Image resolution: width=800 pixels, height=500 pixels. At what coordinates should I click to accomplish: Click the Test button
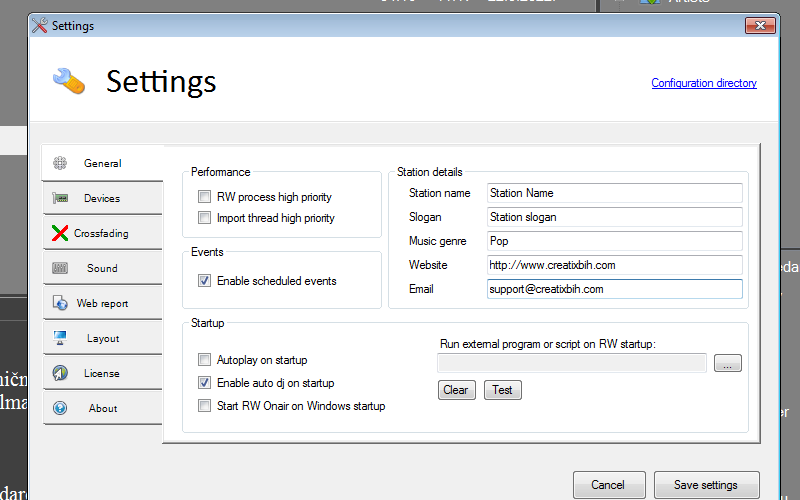(x=503, y=390)
